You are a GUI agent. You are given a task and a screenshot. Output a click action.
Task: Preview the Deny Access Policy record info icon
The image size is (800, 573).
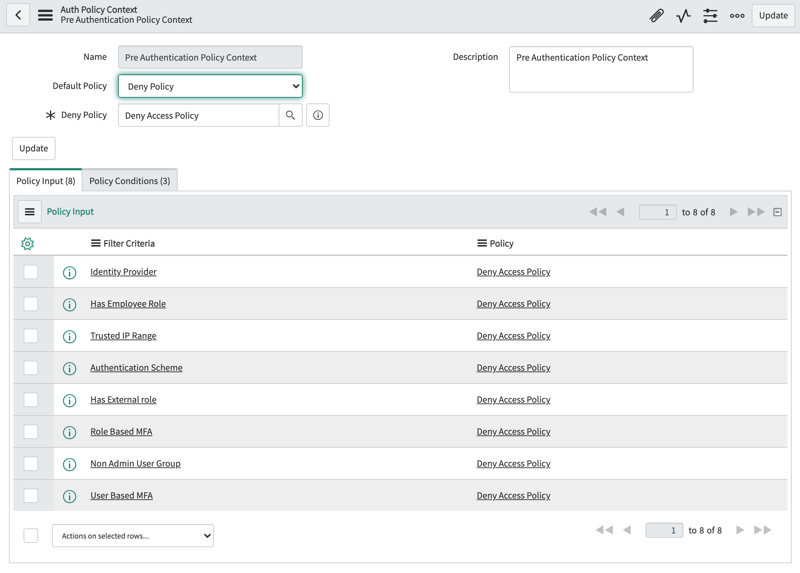click(x=318, y=115)
